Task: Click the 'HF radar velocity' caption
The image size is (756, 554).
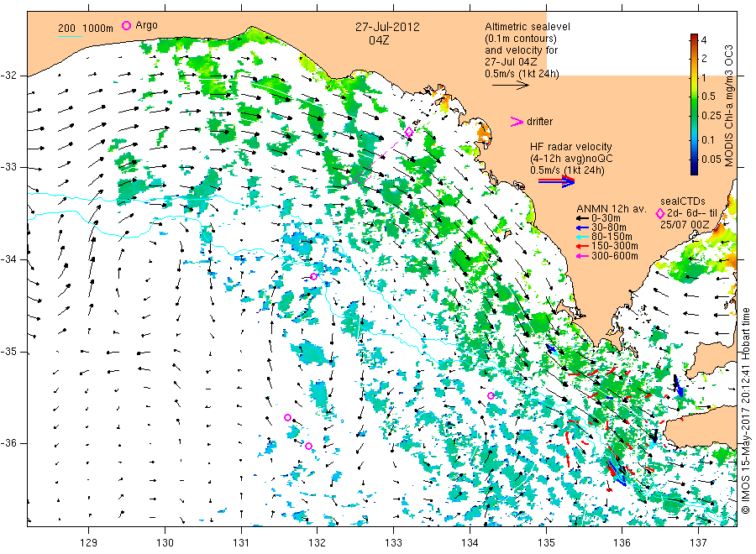Action: [x=571, y=146]
